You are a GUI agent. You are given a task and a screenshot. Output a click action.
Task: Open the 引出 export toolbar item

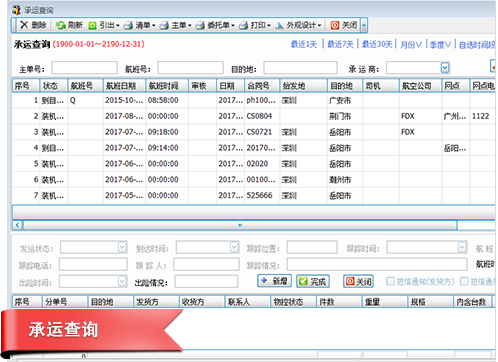[x=104, y=25]
